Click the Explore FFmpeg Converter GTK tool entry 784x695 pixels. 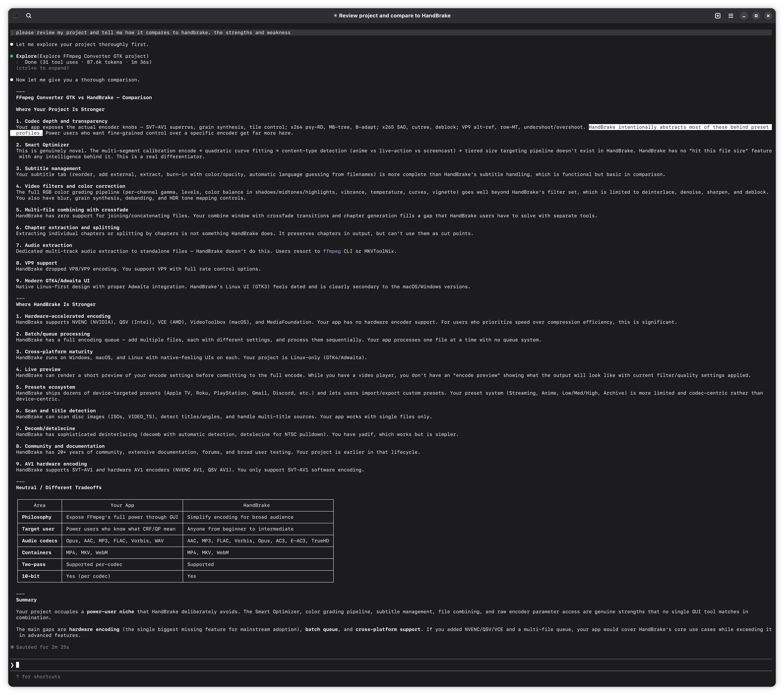point(82,56)
